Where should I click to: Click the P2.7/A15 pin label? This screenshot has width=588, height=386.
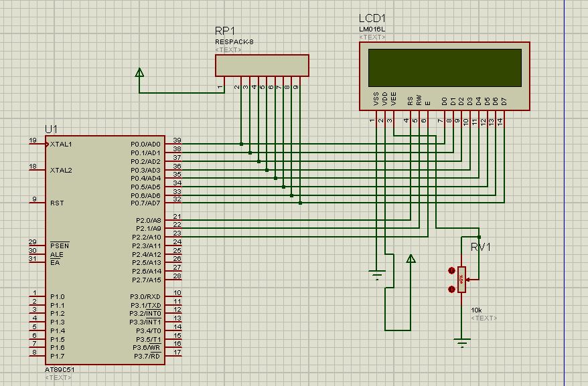coord(147,280)
